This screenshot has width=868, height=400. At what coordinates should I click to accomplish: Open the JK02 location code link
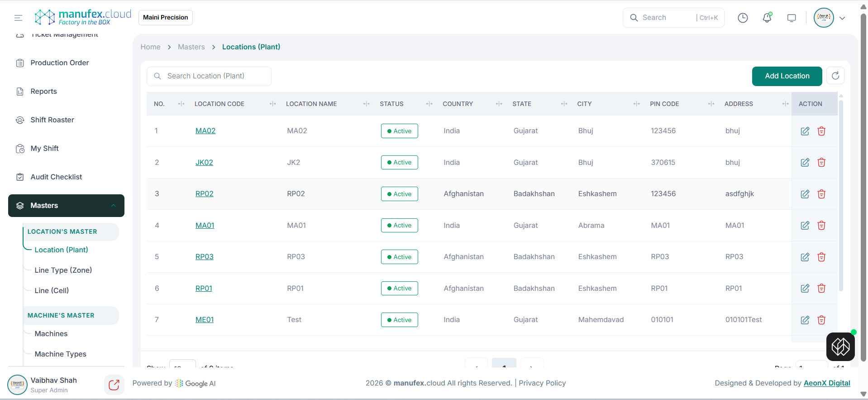[x=204, y=162]
